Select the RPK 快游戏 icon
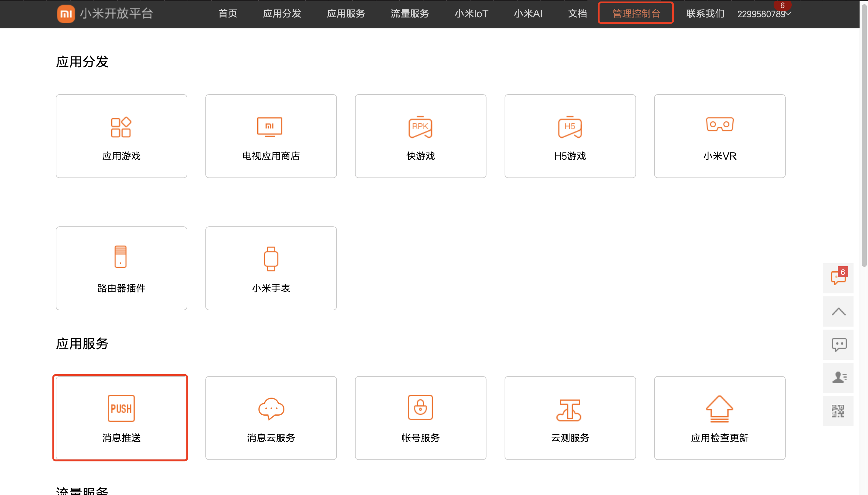This screenshot has height=495, width=868. point(420,127)
